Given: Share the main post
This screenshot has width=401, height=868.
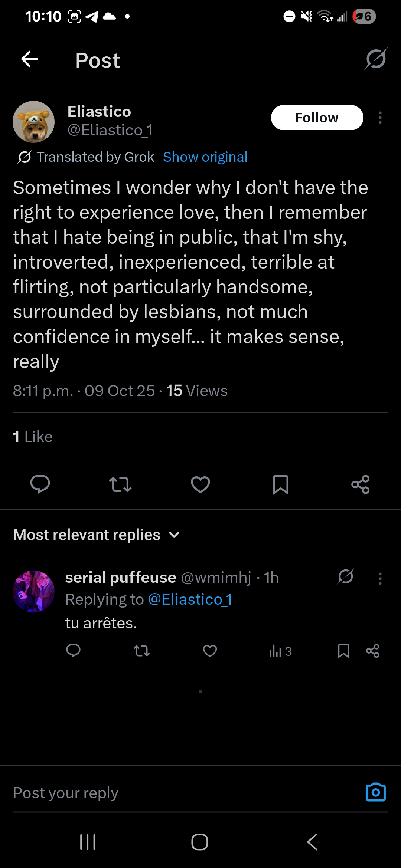Looking at the screenshot, I should pos(361,484).
